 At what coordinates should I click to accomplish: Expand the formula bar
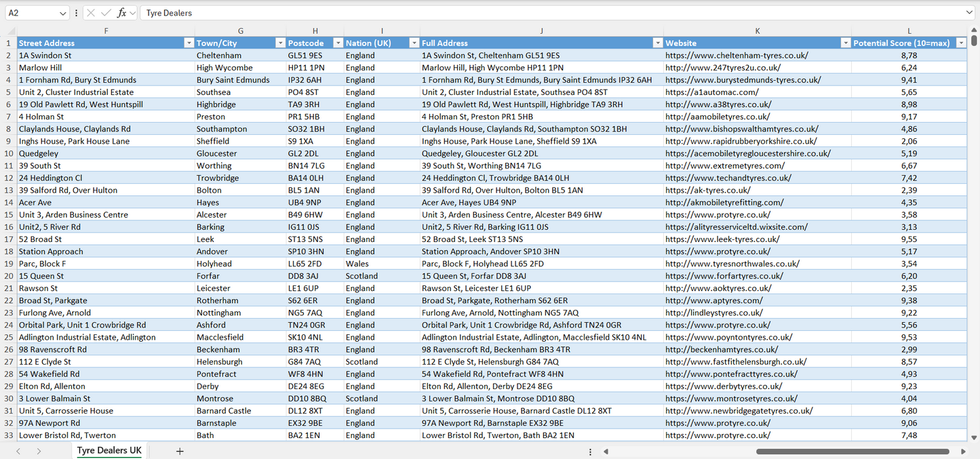[969, 13]
